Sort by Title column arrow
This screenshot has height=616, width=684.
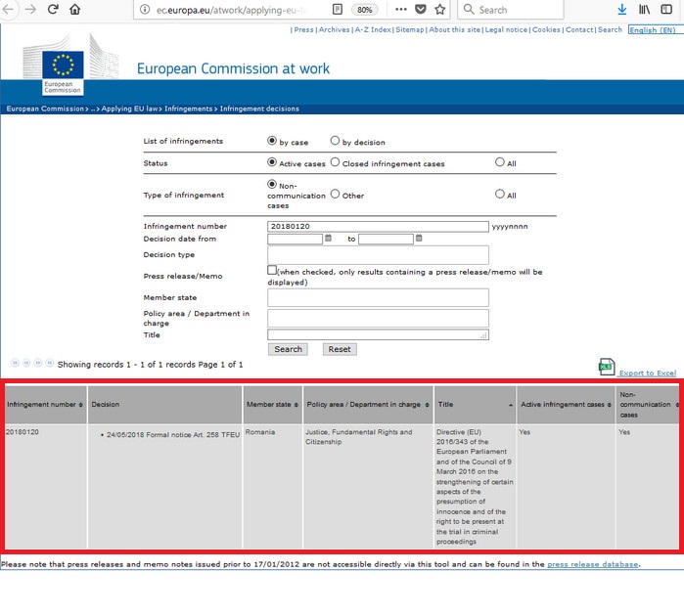point(511,405)
